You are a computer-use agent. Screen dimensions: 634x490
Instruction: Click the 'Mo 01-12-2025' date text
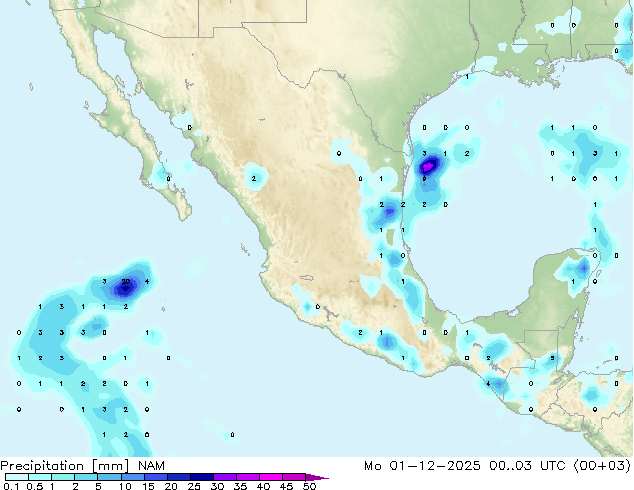click(422, 466)
